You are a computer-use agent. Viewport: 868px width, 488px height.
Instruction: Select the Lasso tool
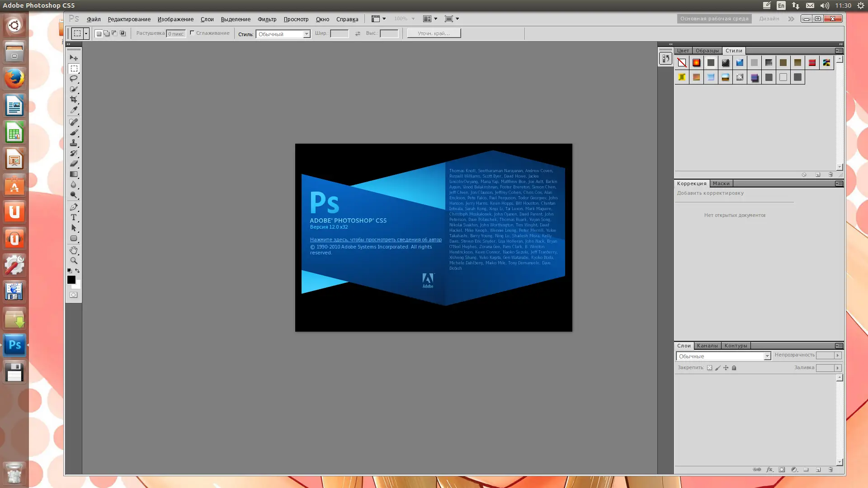click(74, 79)
